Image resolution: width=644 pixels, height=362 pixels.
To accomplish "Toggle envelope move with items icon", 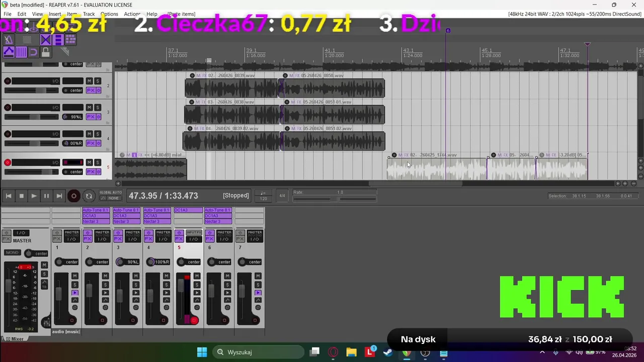I will pyautogui.click(x=9, y=52).
